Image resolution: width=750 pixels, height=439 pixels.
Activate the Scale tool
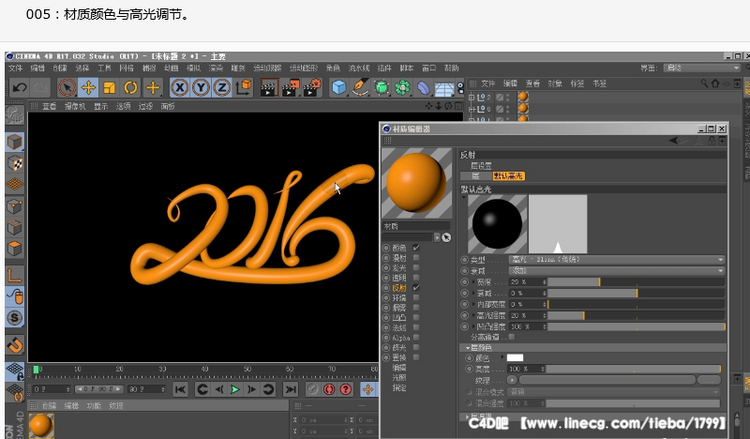(x=110, y=88)
